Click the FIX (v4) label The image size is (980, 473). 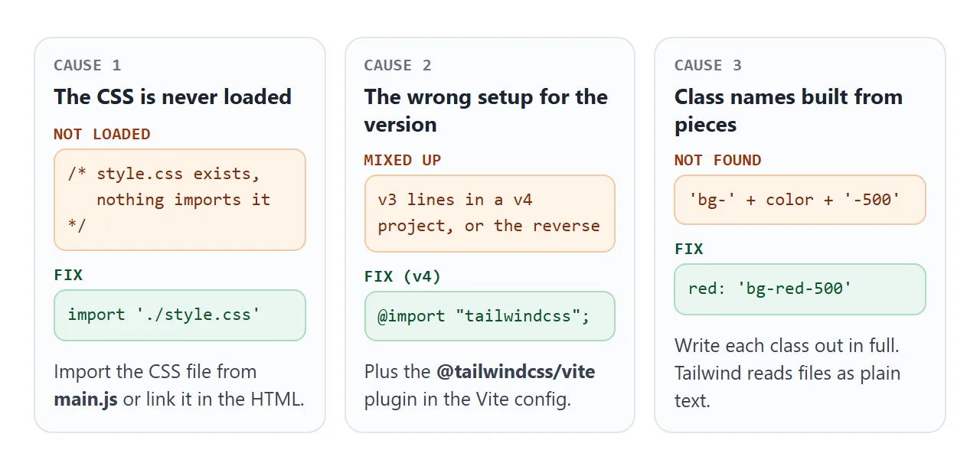[x=402, y=277]
